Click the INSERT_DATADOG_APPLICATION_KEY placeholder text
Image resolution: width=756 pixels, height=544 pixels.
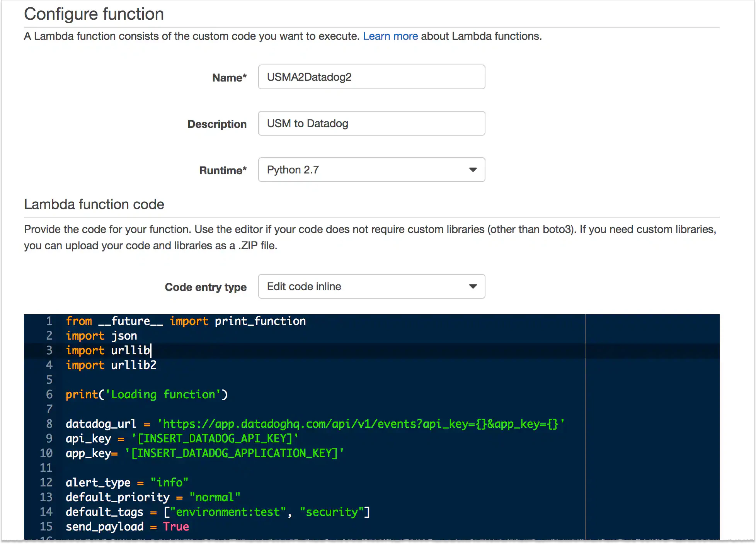point(234,453)
